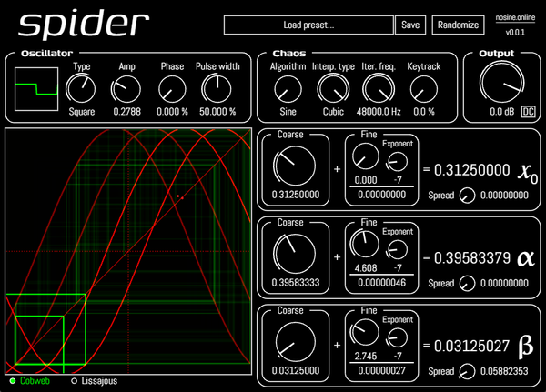The height and width of the screenshot is (392, 546).
Task: Click the x0 coarse value 0.31250000
Action: 295,195
